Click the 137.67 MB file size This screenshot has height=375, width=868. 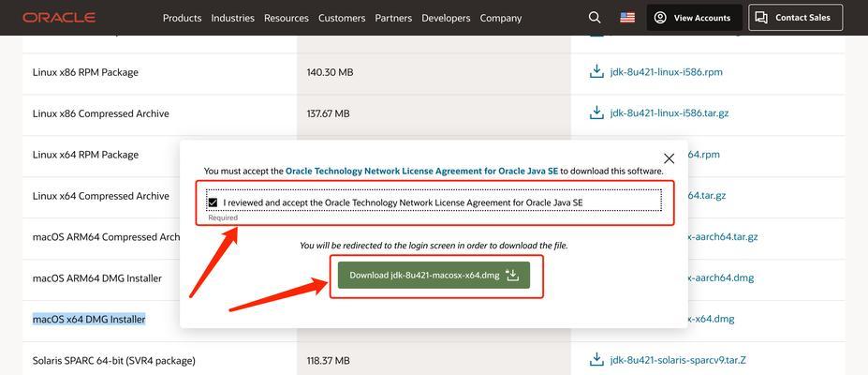point(329,113)
